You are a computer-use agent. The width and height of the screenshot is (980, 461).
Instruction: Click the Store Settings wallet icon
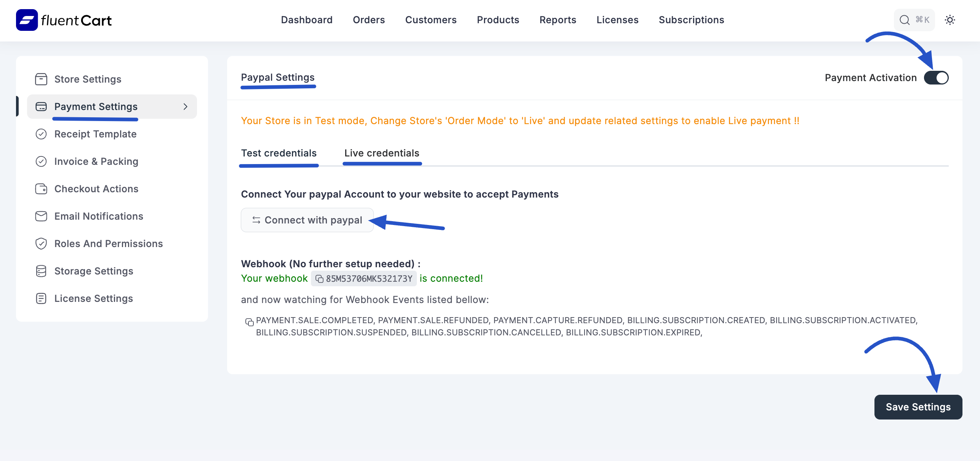click(42, 79)
